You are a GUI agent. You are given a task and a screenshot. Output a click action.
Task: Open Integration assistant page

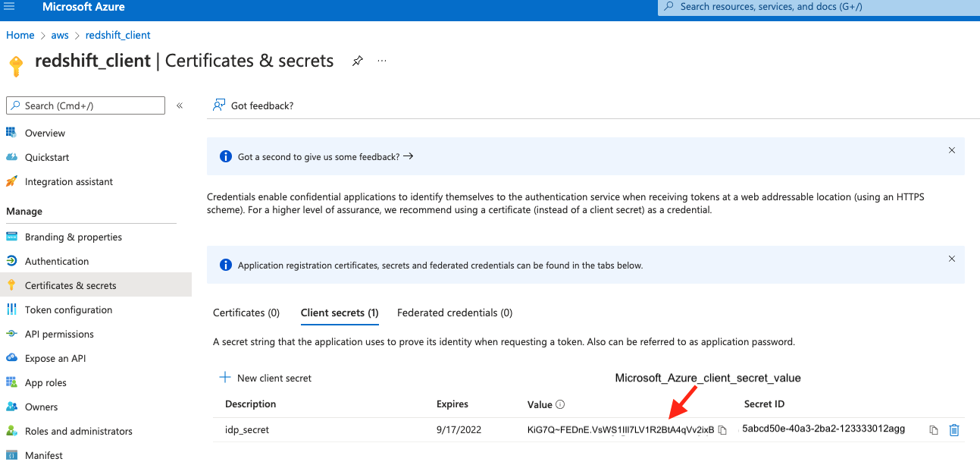(x=69, y=181)
